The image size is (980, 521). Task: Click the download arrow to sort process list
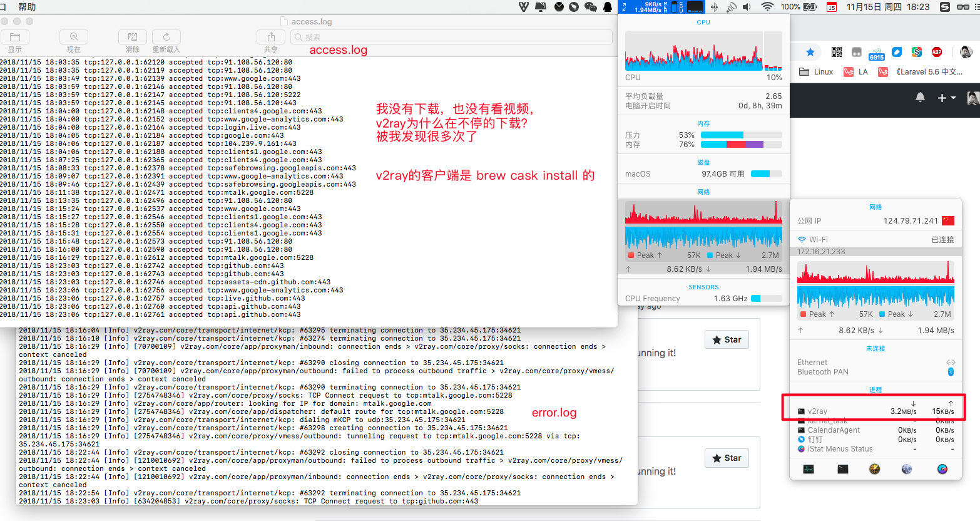coord(913,403)
